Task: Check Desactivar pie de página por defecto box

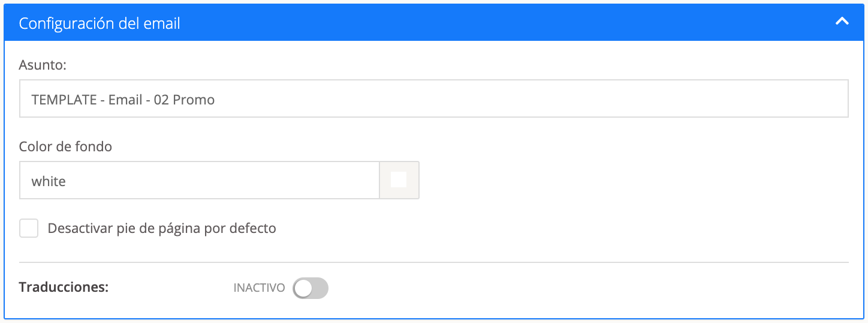Action: tap(29, 229)
